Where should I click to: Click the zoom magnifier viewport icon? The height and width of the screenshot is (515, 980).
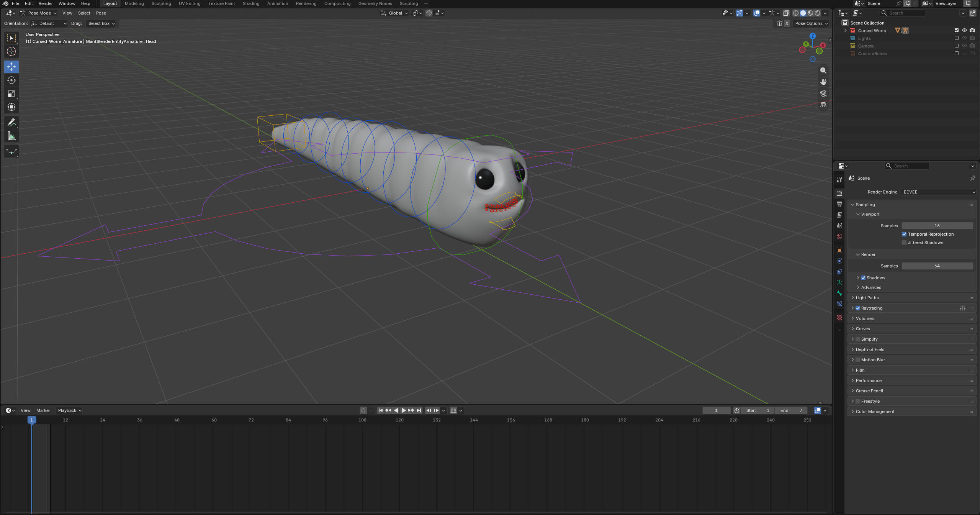pyautogui.click(x=823, y=71)
